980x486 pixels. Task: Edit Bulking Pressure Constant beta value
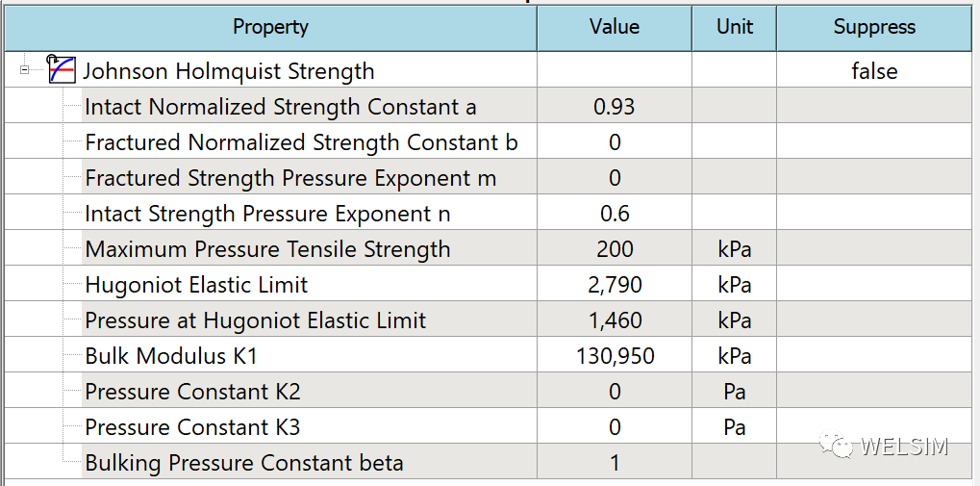click(x=615, y=463)
